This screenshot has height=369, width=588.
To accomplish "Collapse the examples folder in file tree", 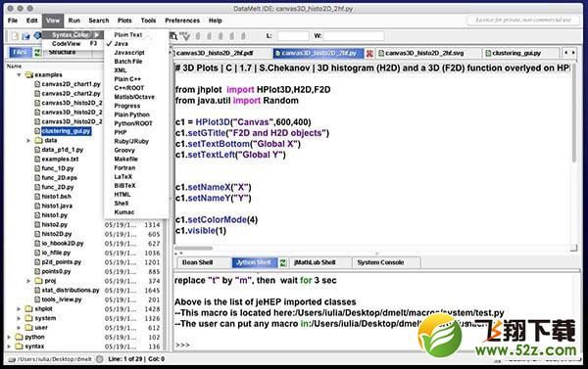I will pyautogui.click(x=19, y=75).
